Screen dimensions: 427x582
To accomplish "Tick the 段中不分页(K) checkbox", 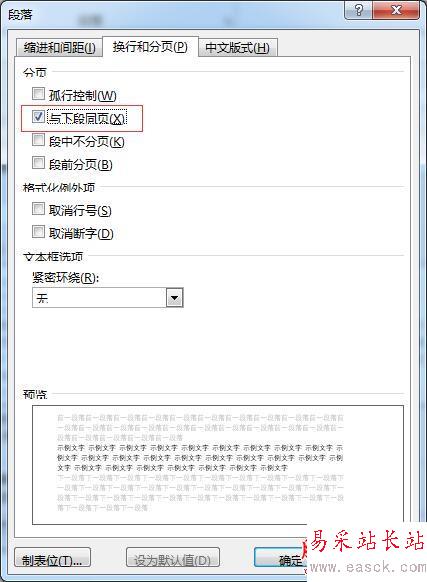I will tap(38, 140).
